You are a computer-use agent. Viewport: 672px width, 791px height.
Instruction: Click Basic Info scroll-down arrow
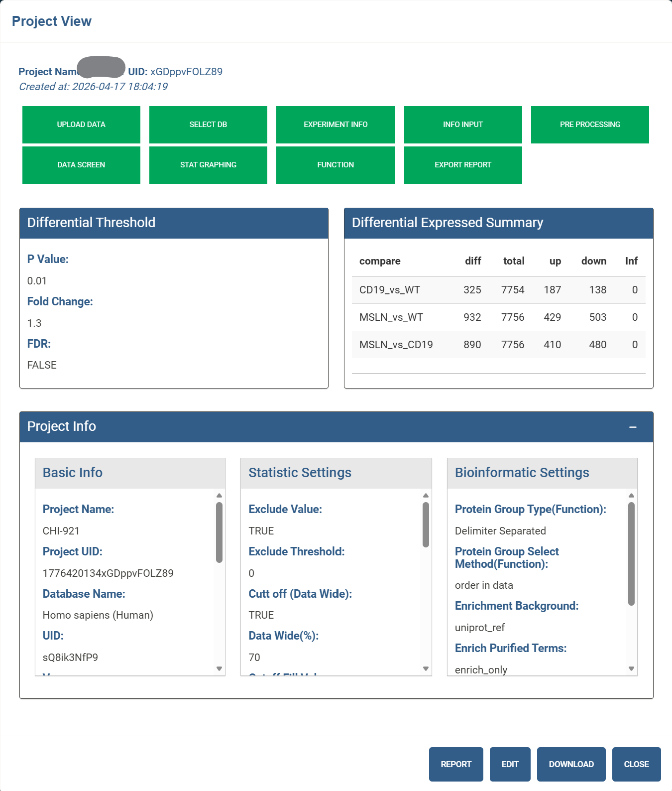[x=219, y=668]
